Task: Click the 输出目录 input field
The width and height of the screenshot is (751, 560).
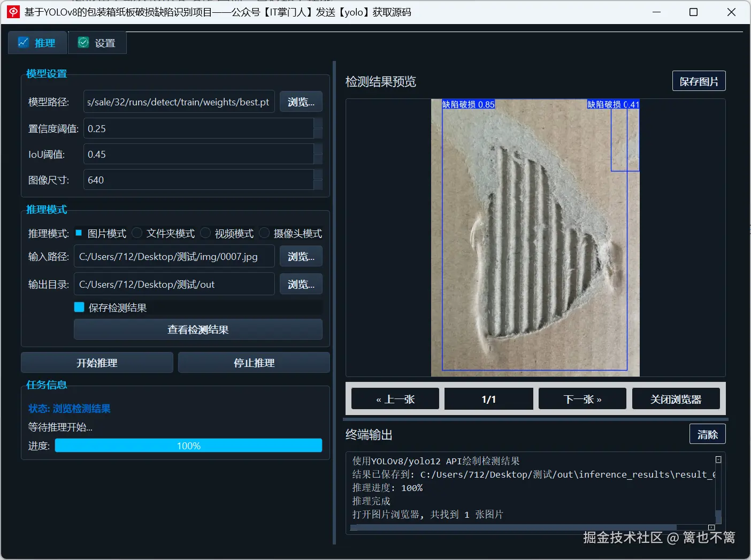Action: tap(174, 284)
